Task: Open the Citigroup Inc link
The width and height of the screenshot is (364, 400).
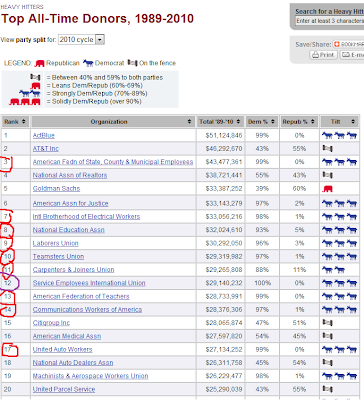Action: (x=51, y=323)
